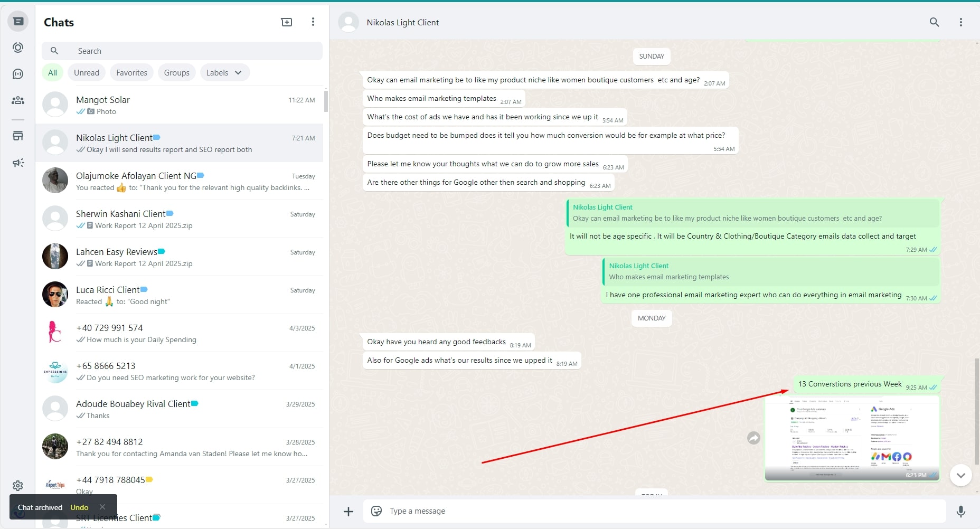Click the microphone voice message icon
The height and width of the screenshot is (529, 980).
[960, 511]
